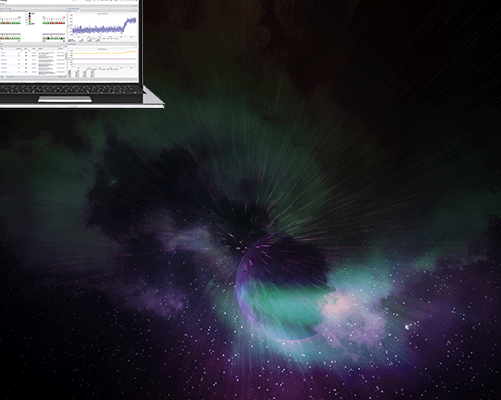
Task: Select the laptop's silver touchpad
Action: click(65, 99)
